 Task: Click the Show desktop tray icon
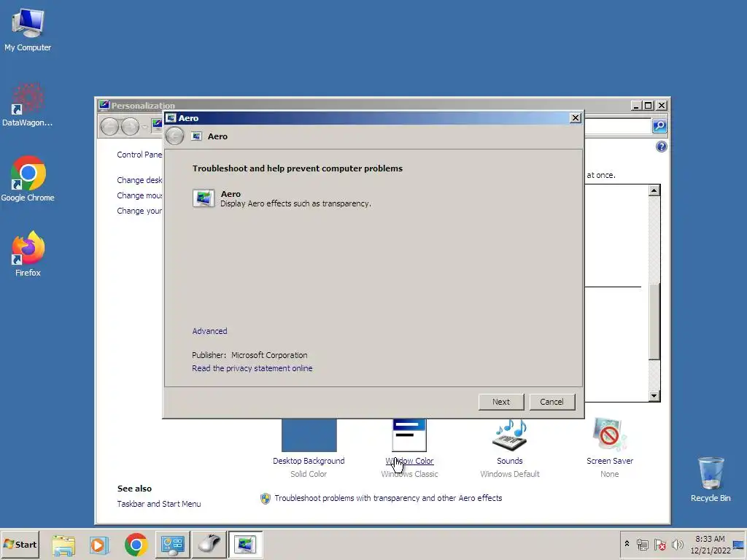739,545
